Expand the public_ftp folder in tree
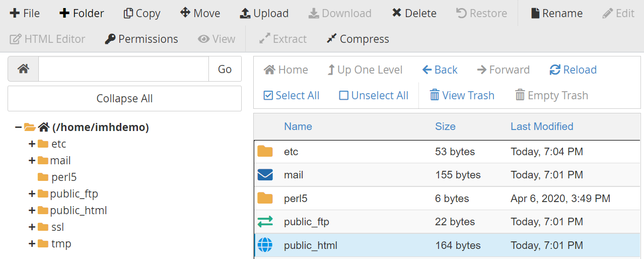The height and width of the screenshot is (259, 644). (32, 194)
